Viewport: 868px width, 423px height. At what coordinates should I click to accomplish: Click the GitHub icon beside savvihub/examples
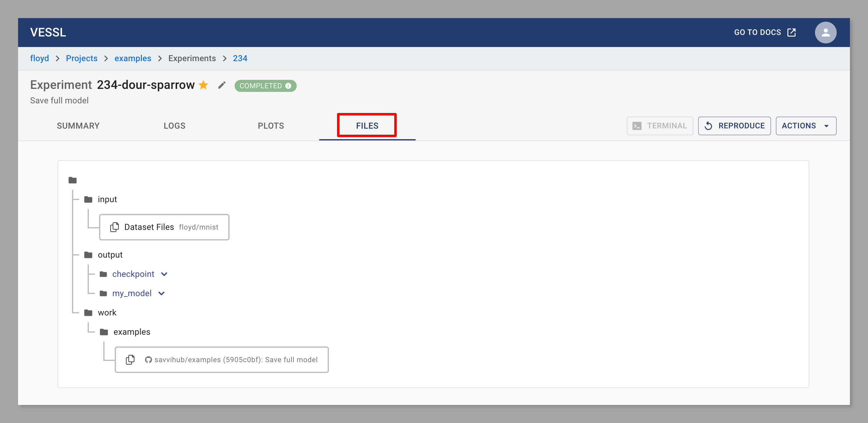[148, 360]
